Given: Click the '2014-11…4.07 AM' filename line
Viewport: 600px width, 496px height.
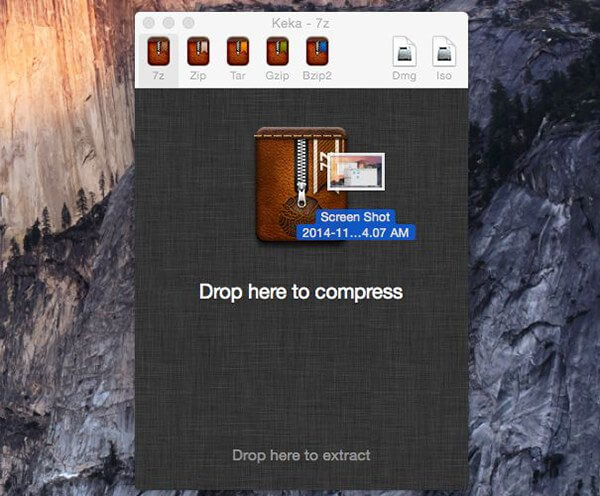Looking at the screenshot, I should click(355, 232).
